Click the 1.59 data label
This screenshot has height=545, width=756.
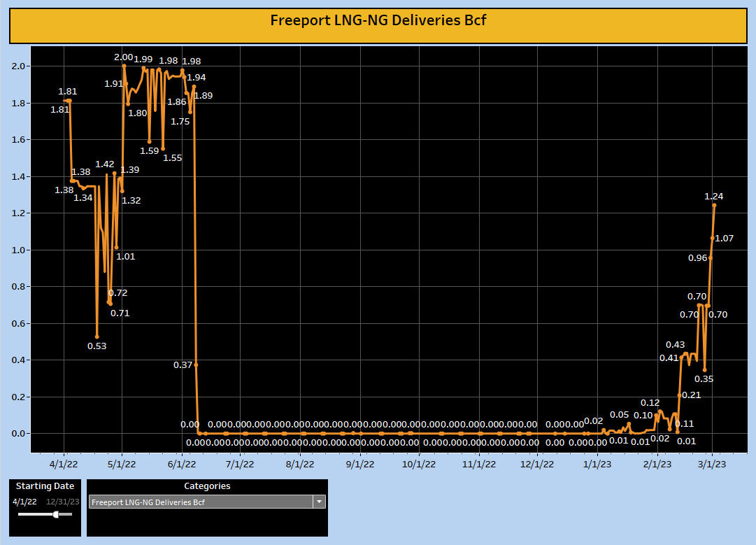pos(150,151)
